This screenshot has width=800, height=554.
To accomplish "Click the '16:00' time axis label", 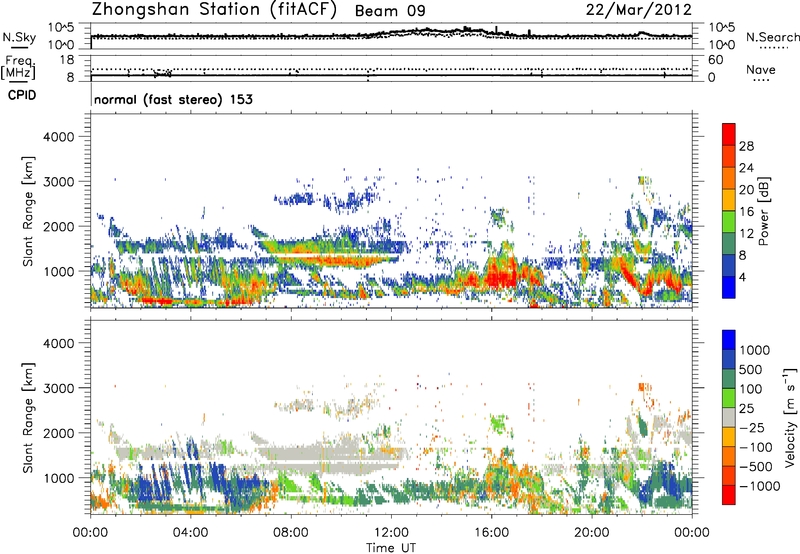I will [491, 533].
